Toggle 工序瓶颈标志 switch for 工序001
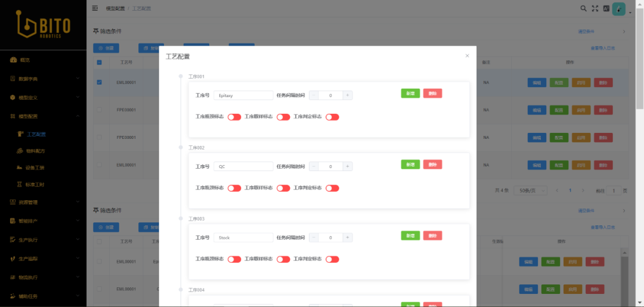This screenshot has width=644, height=307. point(234,117)
